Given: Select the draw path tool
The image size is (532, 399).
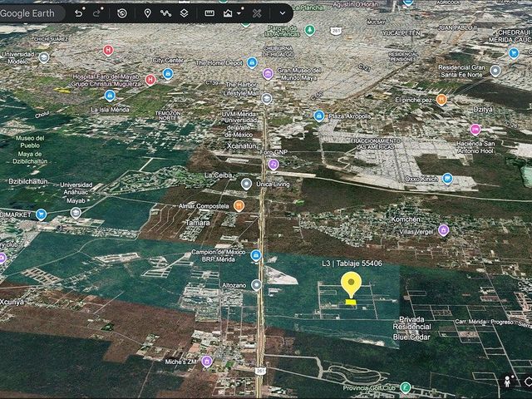Looking at the screenshot, I should tap(165, 13).
